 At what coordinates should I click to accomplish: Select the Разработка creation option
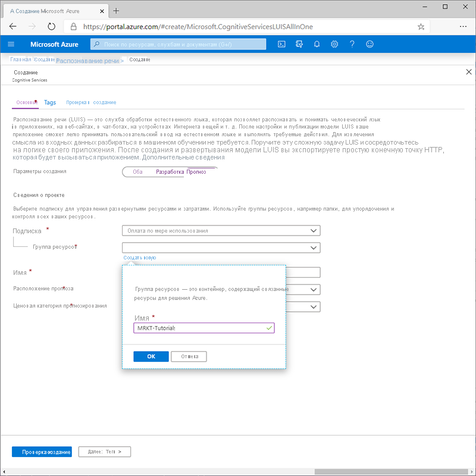tap(170, 172)
